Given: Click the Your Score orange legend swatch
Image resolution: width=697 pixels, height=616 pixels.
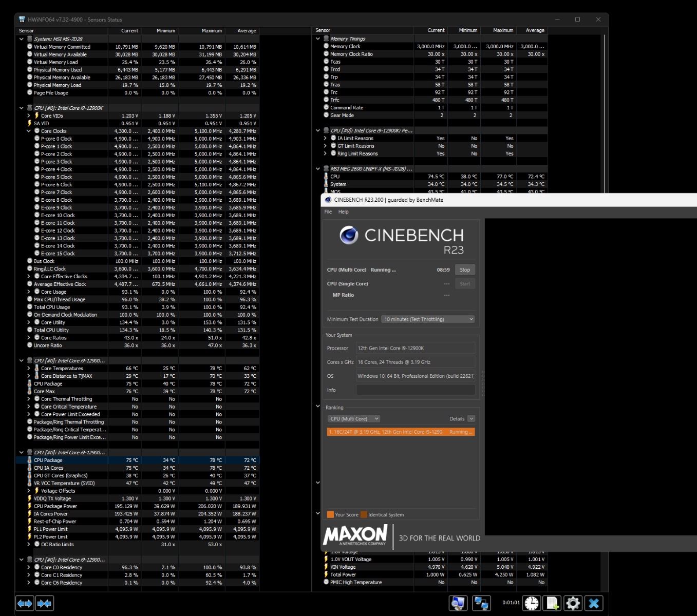Looking at the screenshot, I should [330, 515].
